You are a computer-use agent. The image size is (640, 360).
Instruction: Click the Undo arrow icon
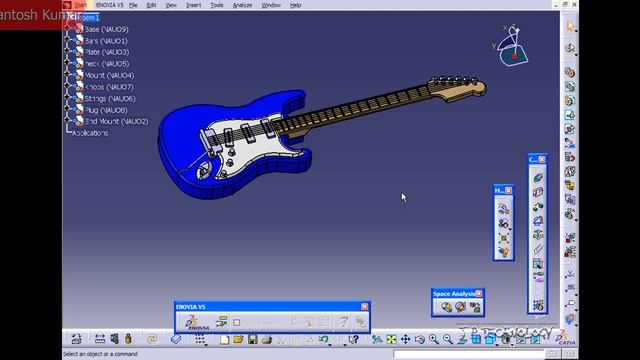[324, 340]
